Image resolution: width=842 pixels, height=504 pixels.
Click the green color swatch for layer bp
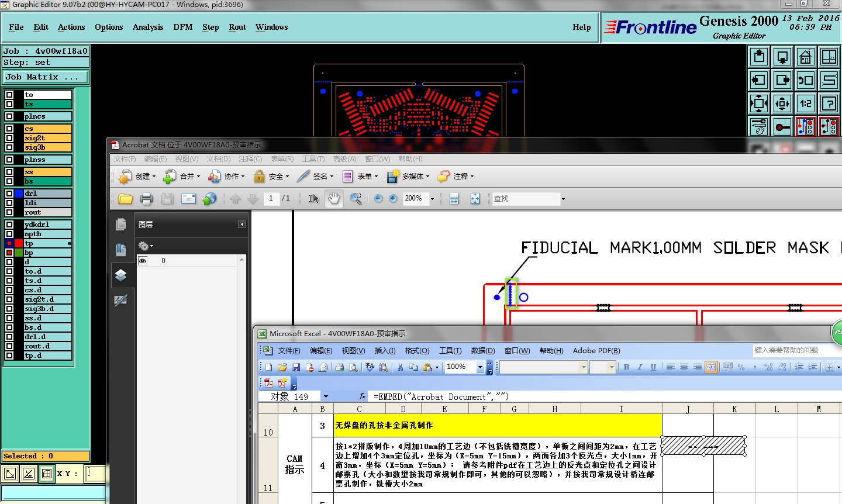click(x=19, y=253)
